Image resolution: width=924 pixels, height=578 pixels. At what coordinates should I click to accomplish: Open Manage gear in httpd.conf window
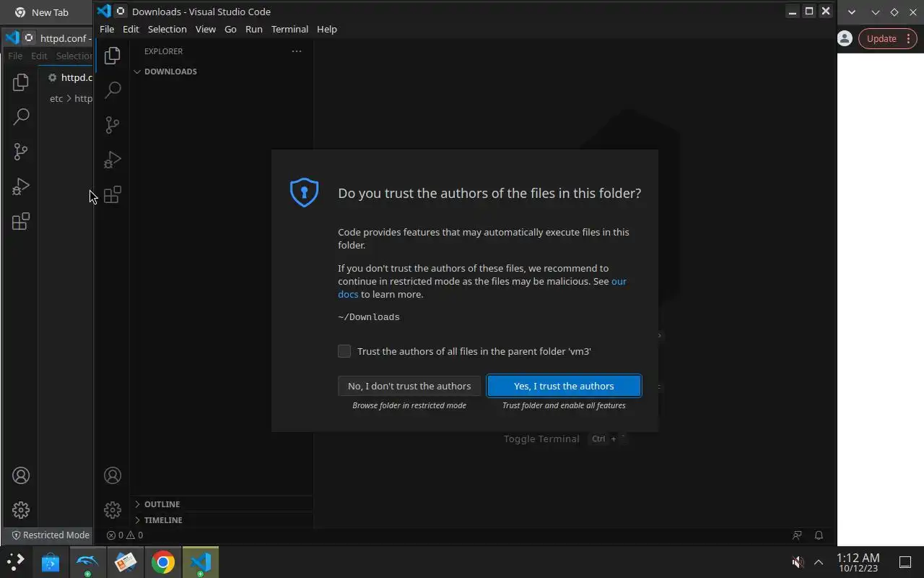click(21, 510)
